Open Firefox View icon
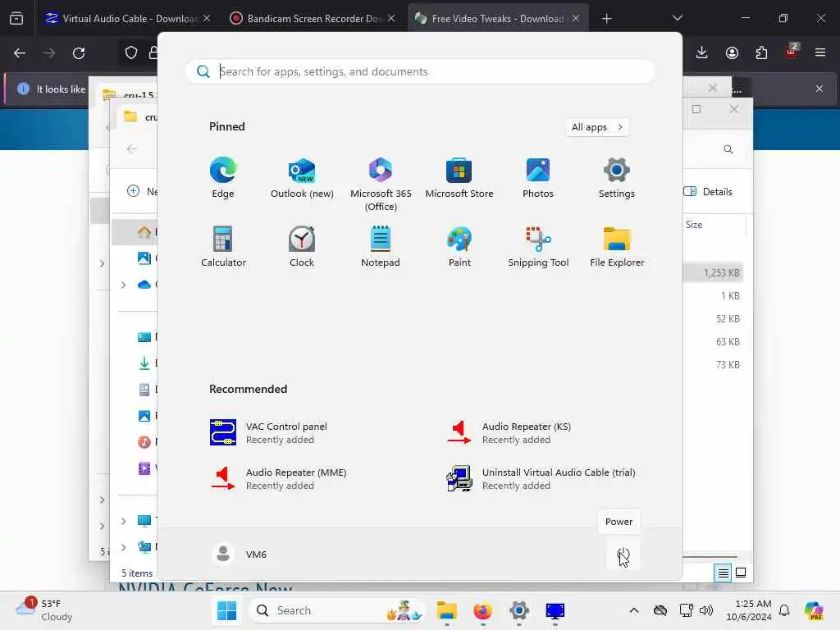 point(16,18)
